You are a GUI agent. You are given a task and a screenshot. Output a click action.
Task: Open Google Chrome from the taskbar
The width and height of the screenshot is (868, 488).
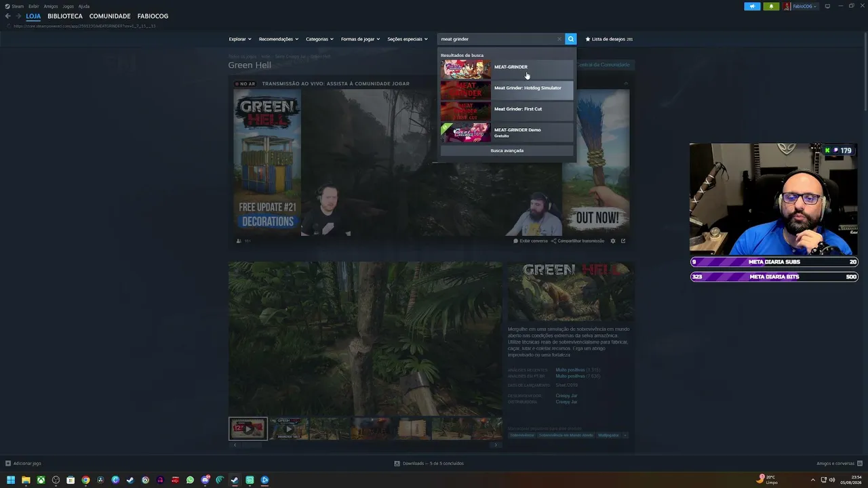tap(85, 480)
